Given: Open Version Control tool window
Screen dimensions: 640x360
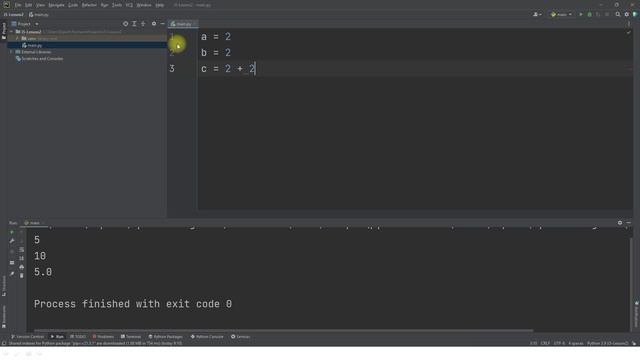Looking at the screenshot, I should point(27,337).
